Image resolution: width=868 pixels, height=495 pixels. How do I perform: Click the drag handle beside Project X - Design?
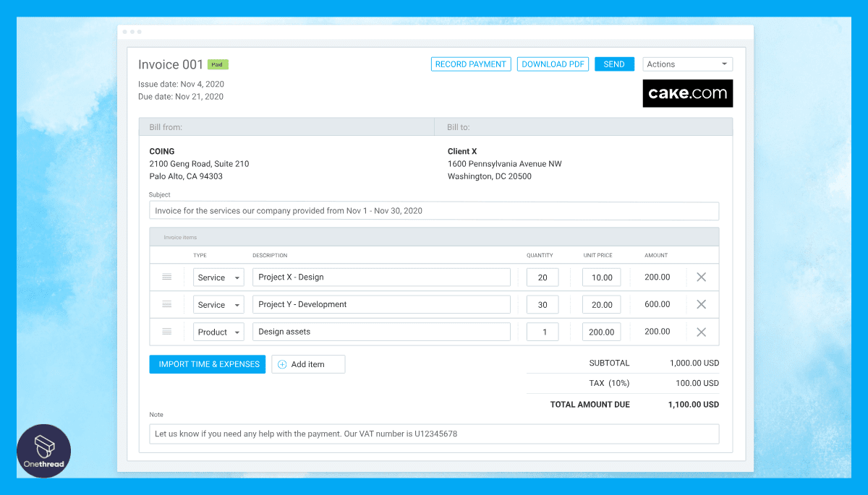[x=167, y=277]
